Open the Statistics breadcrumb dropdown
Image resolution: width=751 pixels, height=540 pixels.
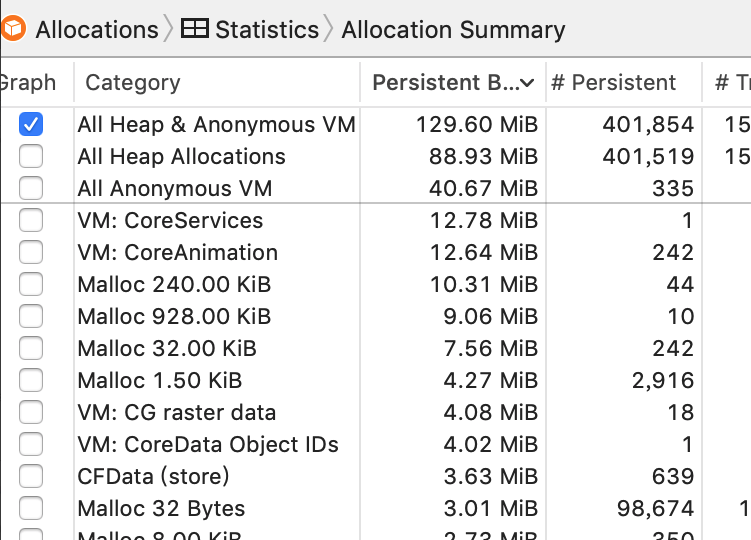(x=267, y=30)
